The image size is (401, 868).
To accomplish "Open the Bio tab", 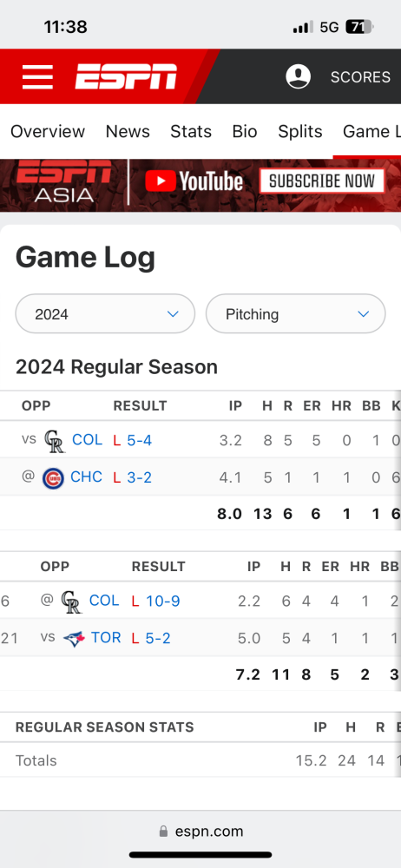I will tap(245, 131).
